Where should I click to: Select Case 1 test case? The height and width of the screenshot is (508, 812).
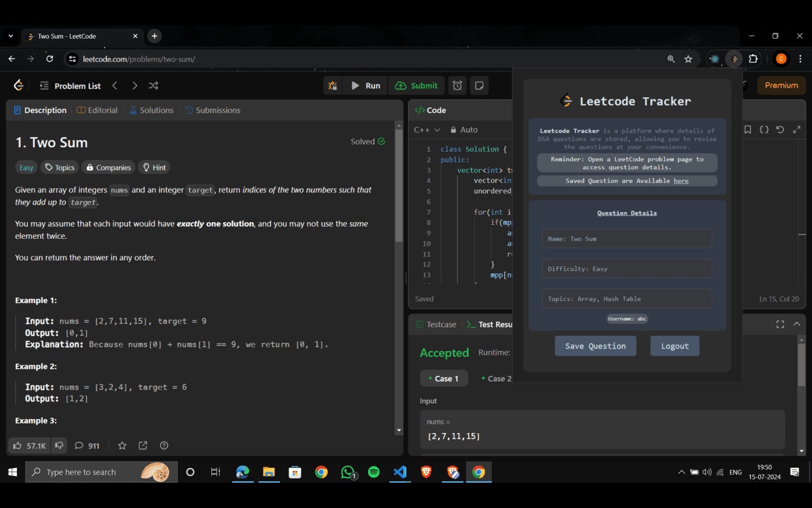[x=443, y=378]
